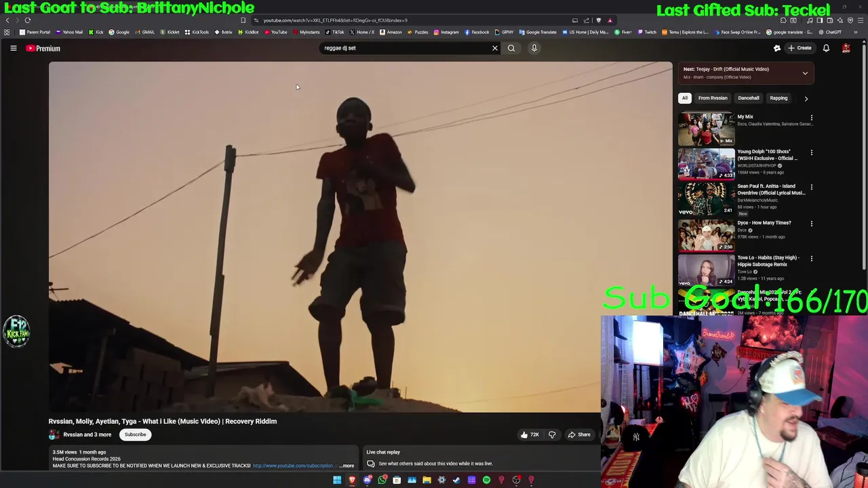Image resolution: width=868 pixels, height=488 pixels.
Task: Click the search magnifier button
Action: (x=511, y=48)
